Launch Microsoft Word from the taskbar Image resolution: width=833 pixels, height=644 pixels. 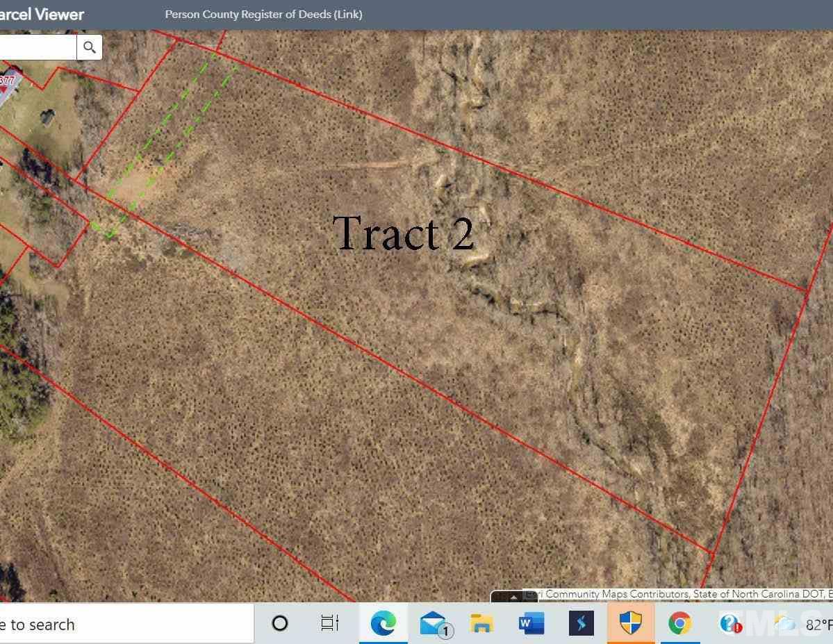point(531,623)
